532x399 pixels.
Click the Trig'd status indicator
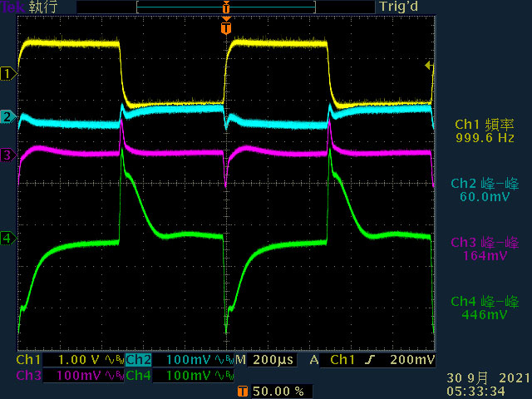[399, 7]
